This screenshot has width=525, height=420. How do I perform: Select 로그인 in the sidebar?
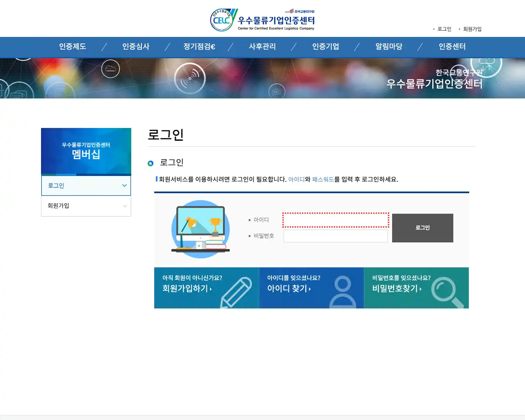tap(86, 186)
